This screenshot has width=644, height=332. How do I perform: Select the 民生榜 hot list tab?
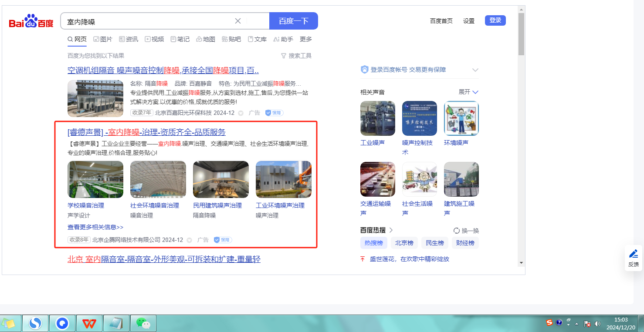tap(435, 243)
